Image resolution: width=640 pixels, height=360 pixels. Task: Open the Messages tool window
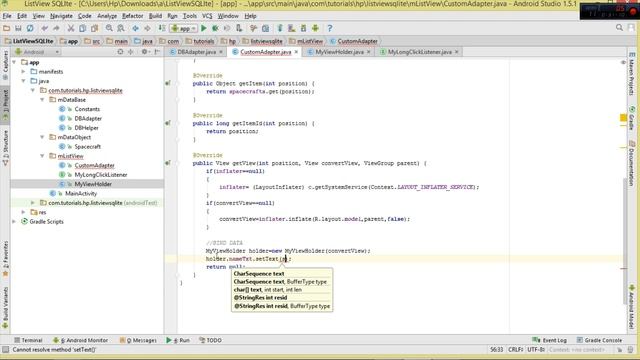(138, 340)
